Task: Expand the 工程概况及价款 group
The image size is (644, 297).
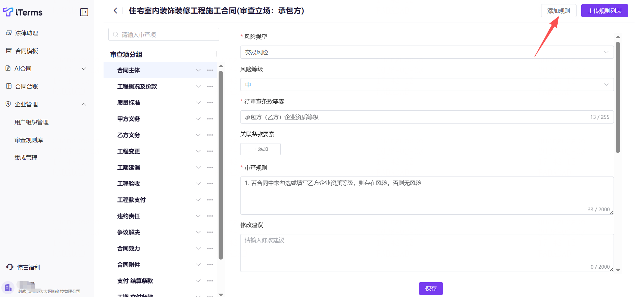Action: point(198,86)
